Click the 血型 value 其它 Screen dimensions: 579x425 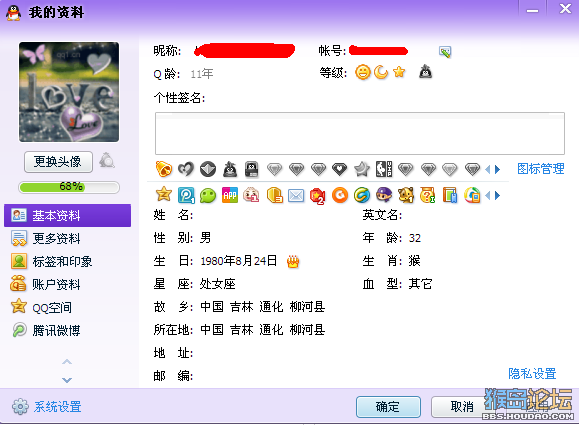(x=420, y=284)
